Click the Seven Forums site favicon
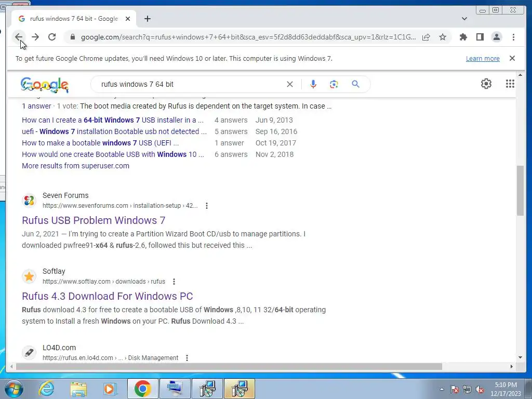The width and height of the screenshot is (532, 399). pyautogui.click(x=29, y=201)
